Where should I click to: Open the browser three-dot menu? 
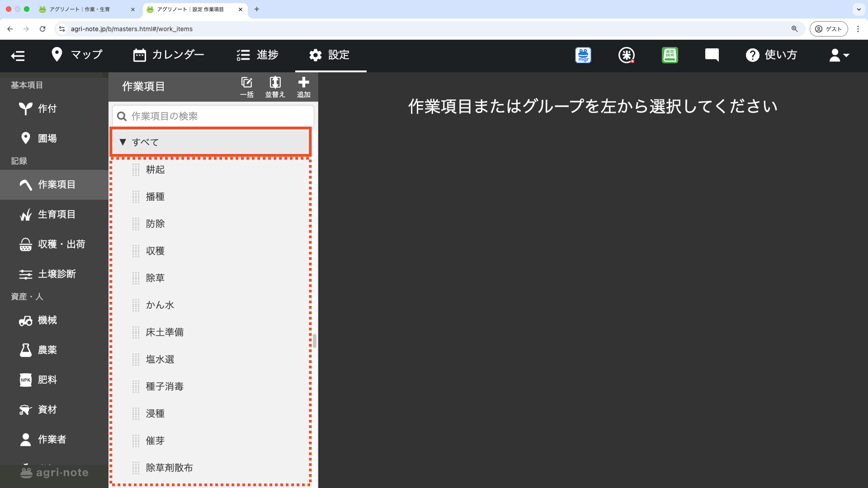click(x=858, y=29)
